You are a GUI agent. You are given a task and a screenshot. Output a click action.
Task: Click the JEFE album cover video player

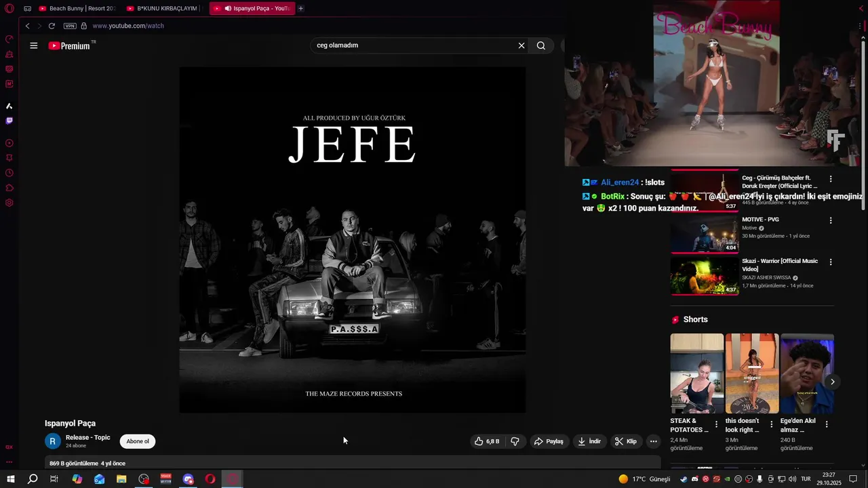(353, 239)
